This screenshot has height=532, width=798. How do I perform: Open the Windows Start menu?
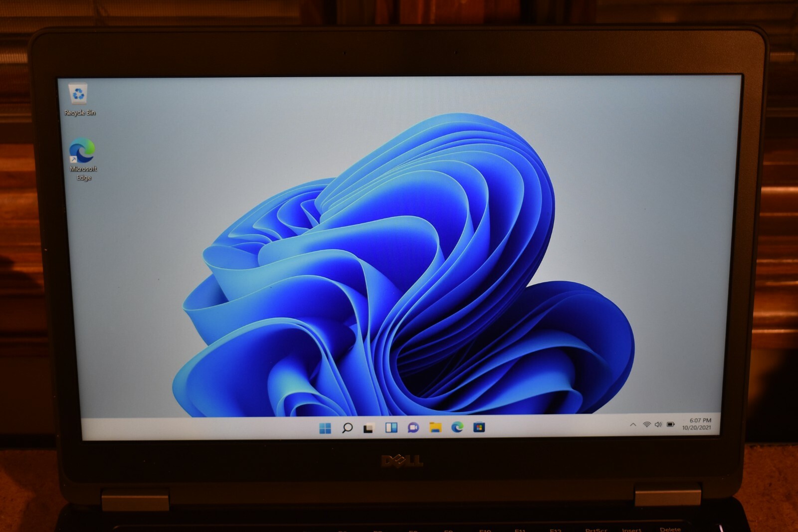pos(325,428)
